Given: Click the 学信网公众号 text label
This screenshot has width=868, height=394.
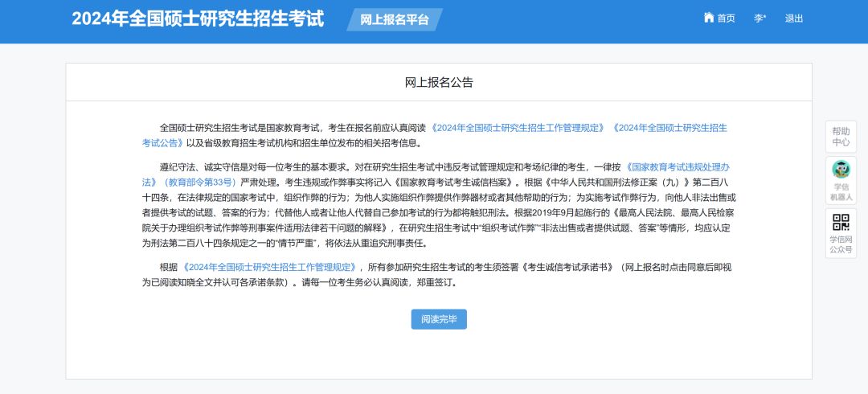Looking at the screenshot, I should click(841, 244).
